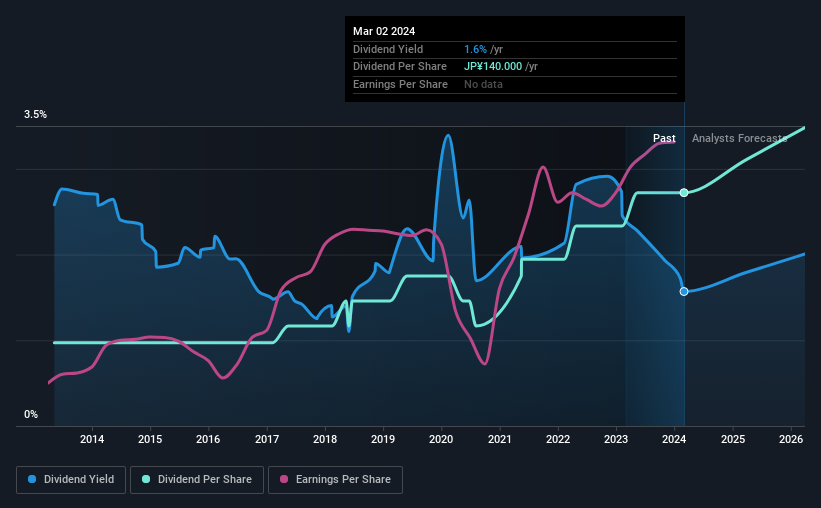This screenshot has width=821, height=508.
Task: Select the blue dividend yield data point marker
Action: point(684,291)
